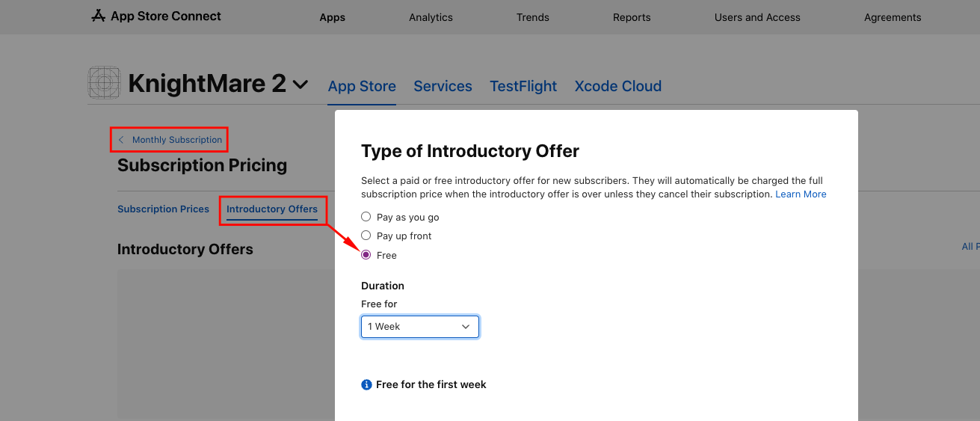Click the Type of Introductory Offer heading

pos(470,151)
